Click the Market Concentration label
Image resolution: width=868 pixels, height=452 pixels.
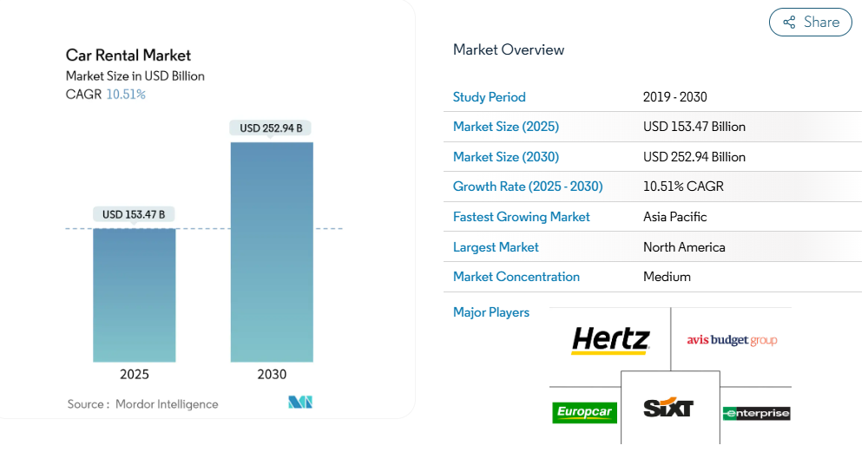(516, 277)
